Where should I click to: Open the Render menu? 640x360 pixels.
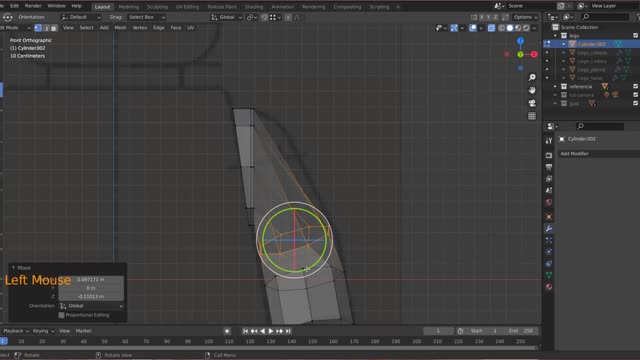(33, 6)
